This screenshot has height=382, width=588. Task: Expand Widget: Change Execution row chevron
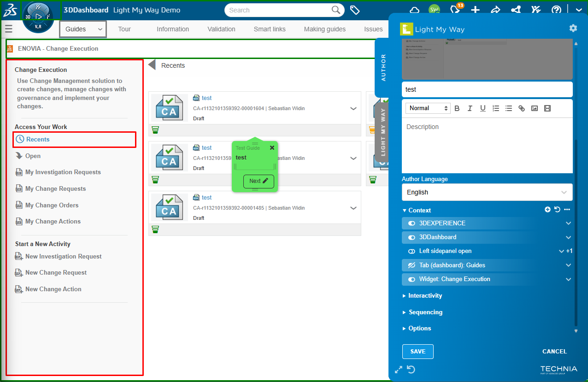pos(568,279)
